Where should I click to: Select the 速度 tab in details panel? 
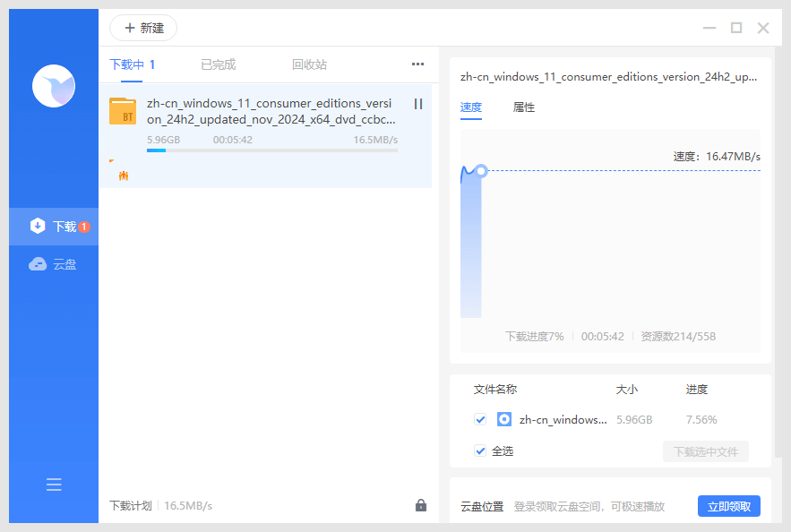471,107
